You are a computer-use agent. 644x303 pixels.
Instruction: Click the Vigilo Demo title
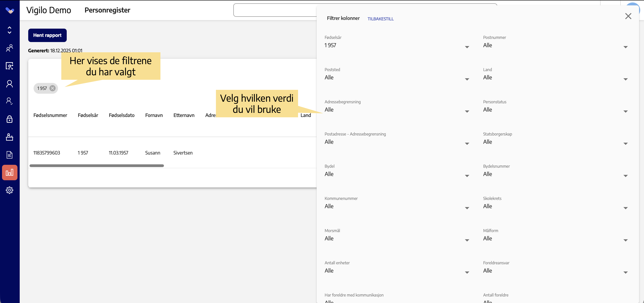(x=49, y=10)
